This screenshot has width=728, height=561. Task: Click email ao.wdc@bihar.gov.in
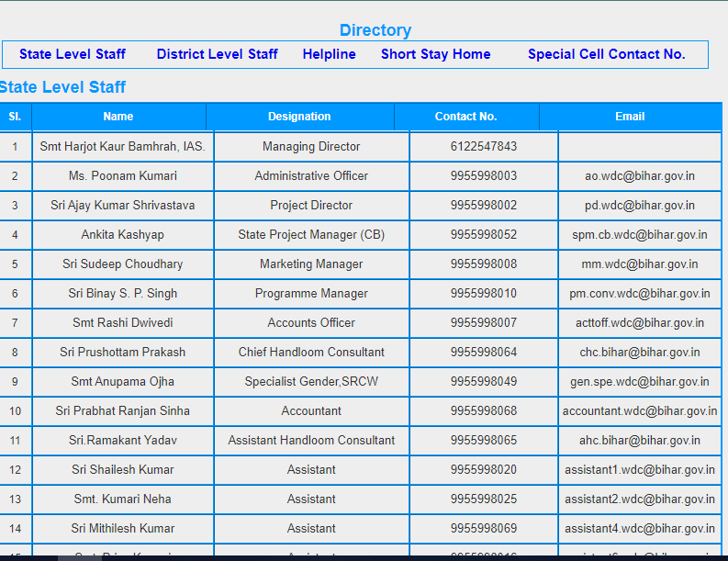(x=640, y=176)
